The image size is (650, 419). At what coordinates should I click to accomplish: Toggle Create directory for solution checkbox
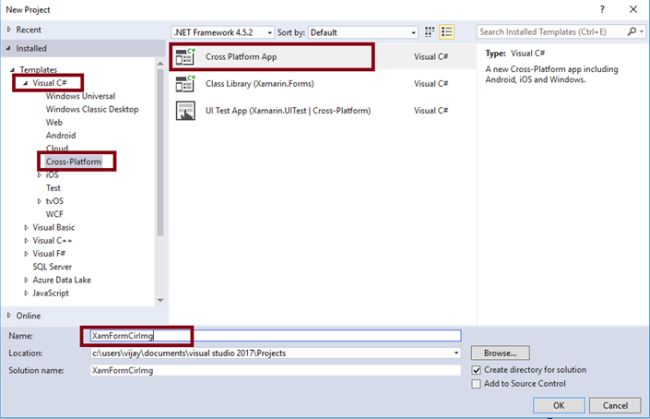tap(476, 370)
